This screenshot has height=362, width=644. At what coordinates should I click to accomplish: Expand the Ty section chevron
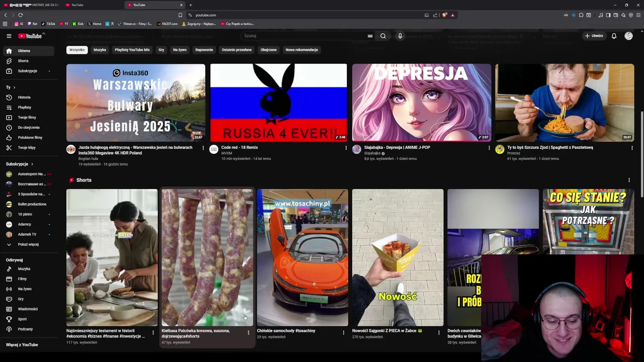pyautogui.click(x=14, y=87)
